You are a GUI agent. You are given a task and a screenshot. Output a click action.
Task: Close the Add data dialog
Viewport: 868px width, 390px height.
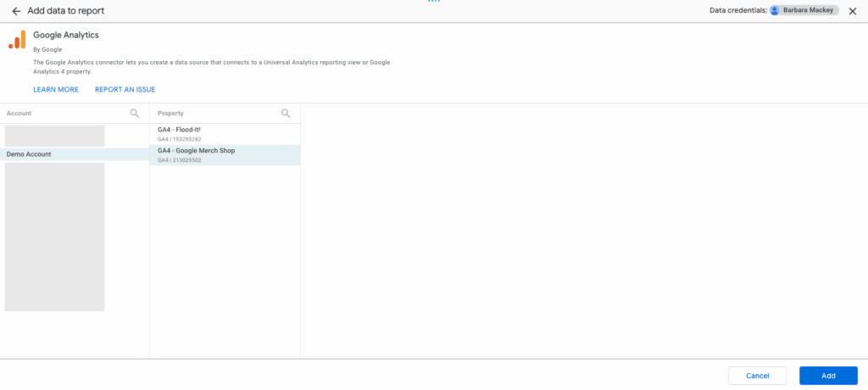coord(853,11)
